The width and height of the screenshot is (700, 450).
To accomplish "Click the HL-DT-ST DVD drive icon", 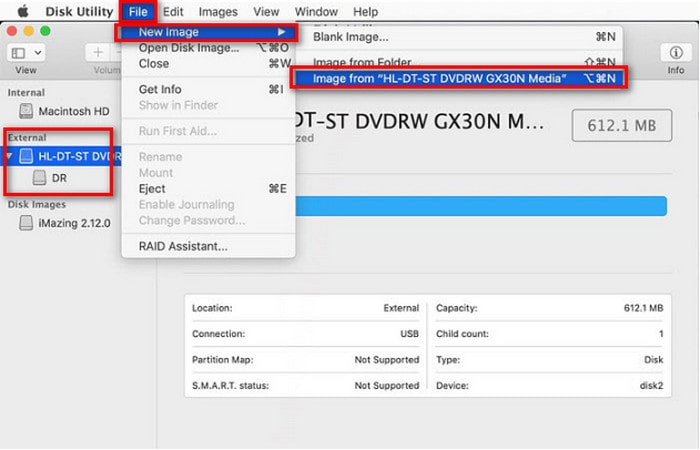I will point(25,157).
